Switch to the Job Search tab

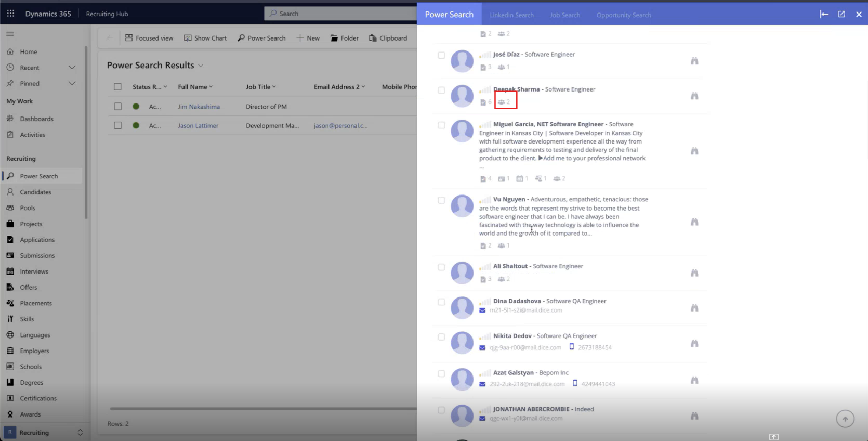click(x=565, y=15)
